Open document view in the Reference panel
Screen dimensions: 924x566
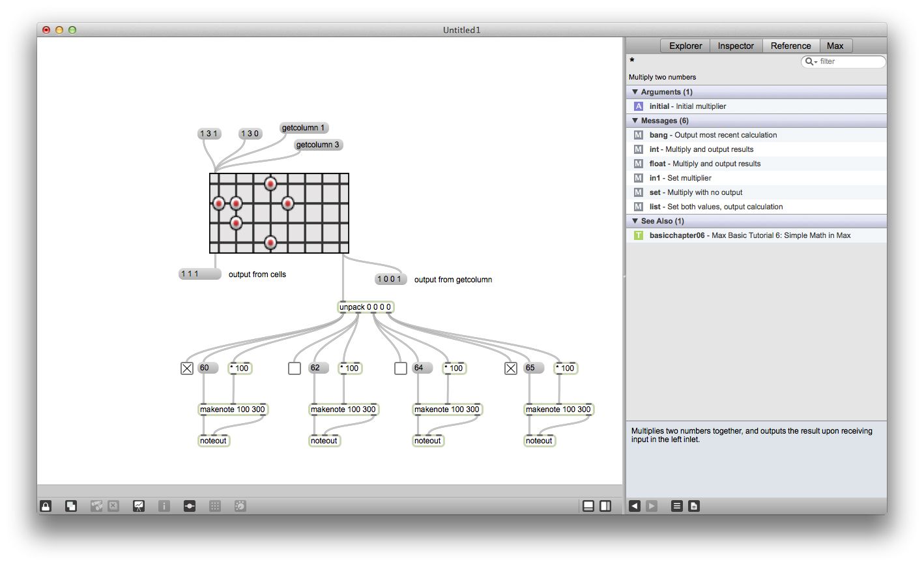693,505
